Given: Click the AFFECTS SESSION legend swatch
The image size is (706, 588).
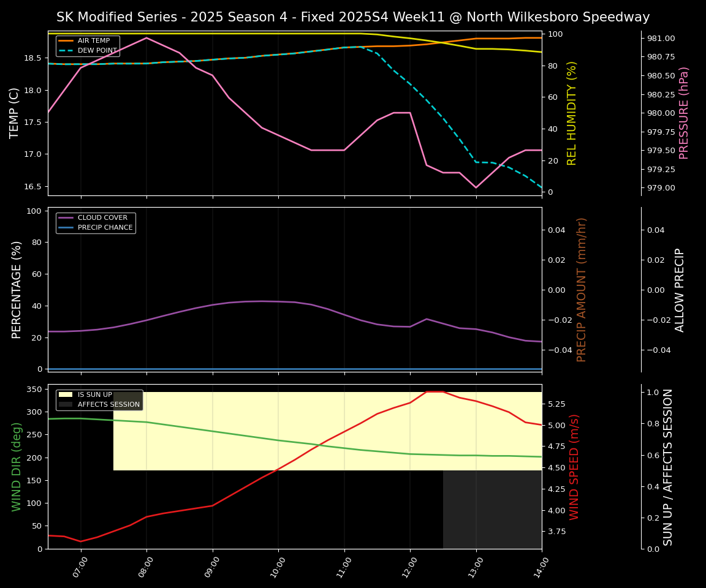Looking at the screenshot, I should pyautogui.click(x=66, y=405).
